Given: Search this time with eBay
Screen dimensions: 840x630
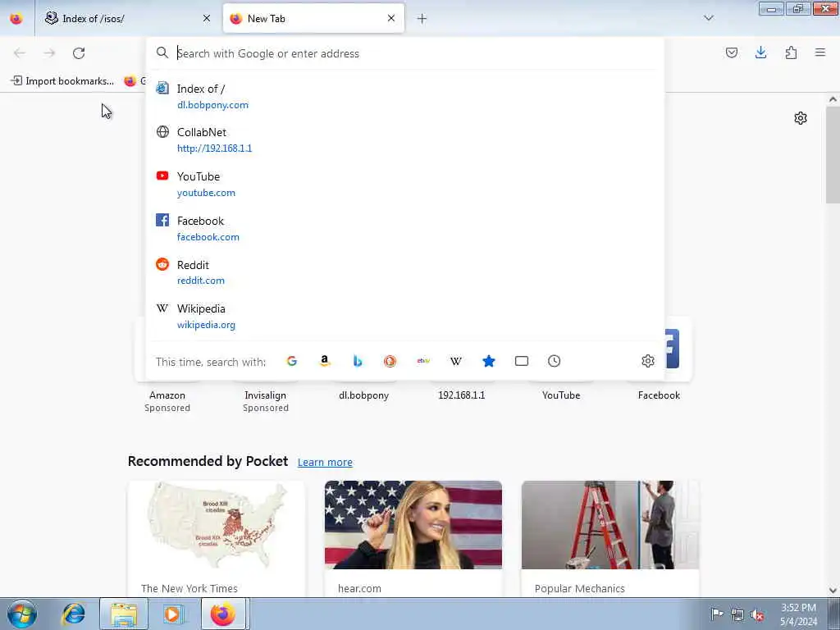Looking at the screenshot, I should coord(423,361).
